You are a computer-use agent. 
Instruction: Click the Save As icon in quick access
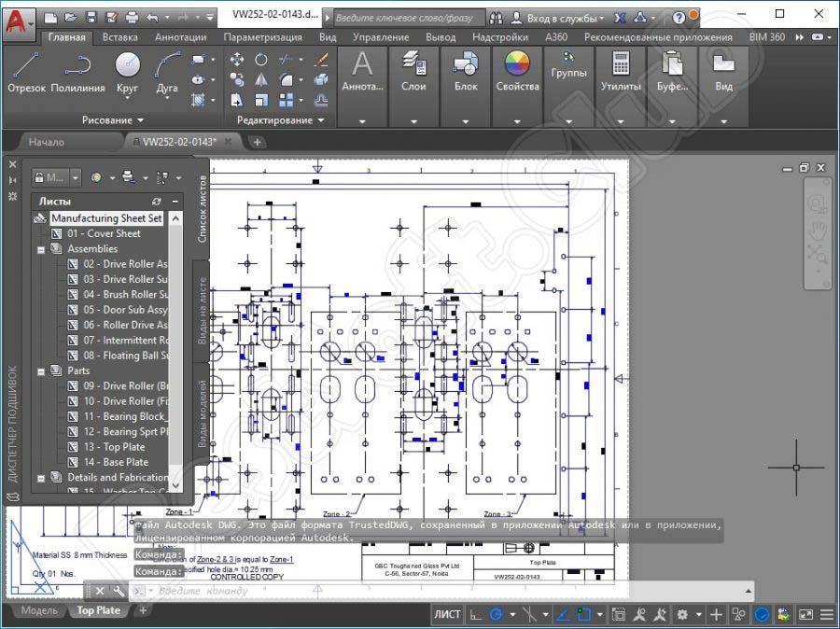[111, 18]
